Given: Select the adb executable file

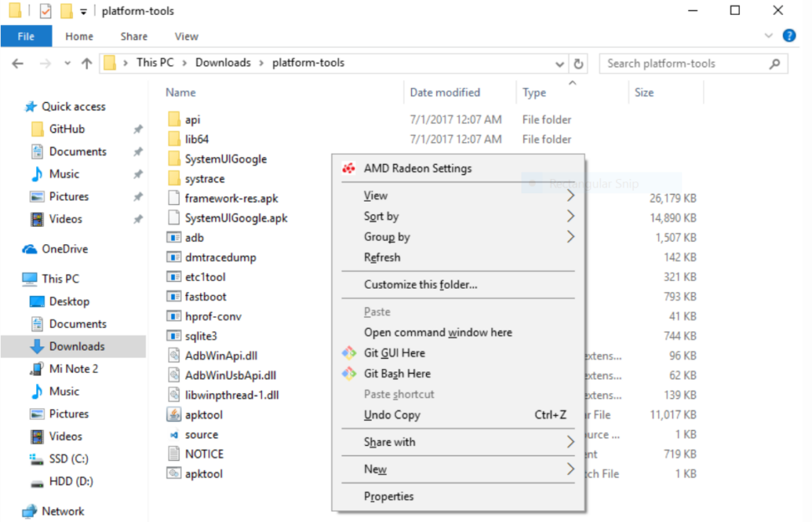Looking at the screenshot, I should 194,238.
